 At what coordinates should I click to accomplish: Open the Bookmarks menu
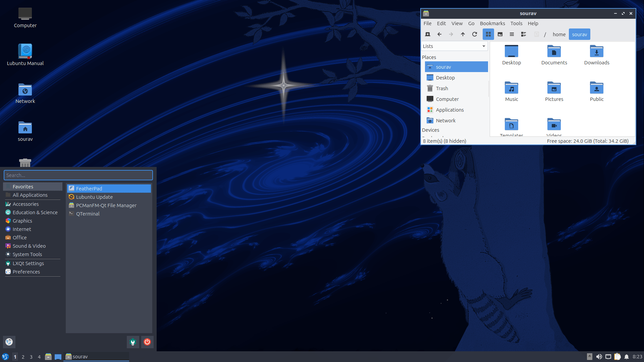pos(492,23)
